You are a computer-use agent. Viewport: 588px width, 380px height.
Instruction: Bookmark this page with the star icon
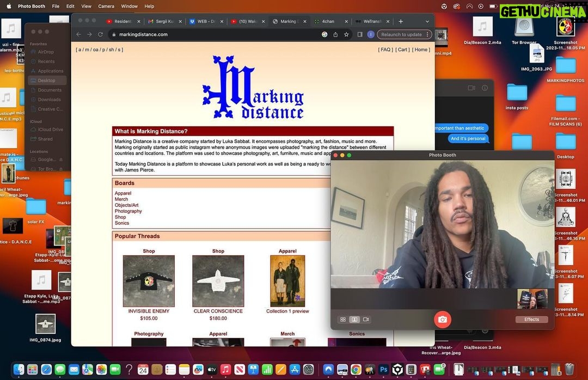[x=346, y=34]
